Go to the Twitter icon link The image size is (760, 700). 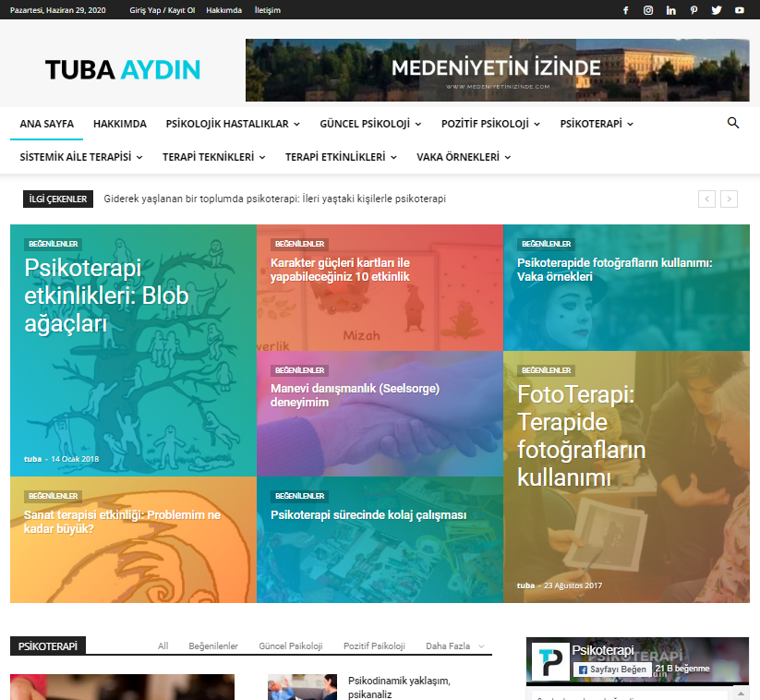717,10
